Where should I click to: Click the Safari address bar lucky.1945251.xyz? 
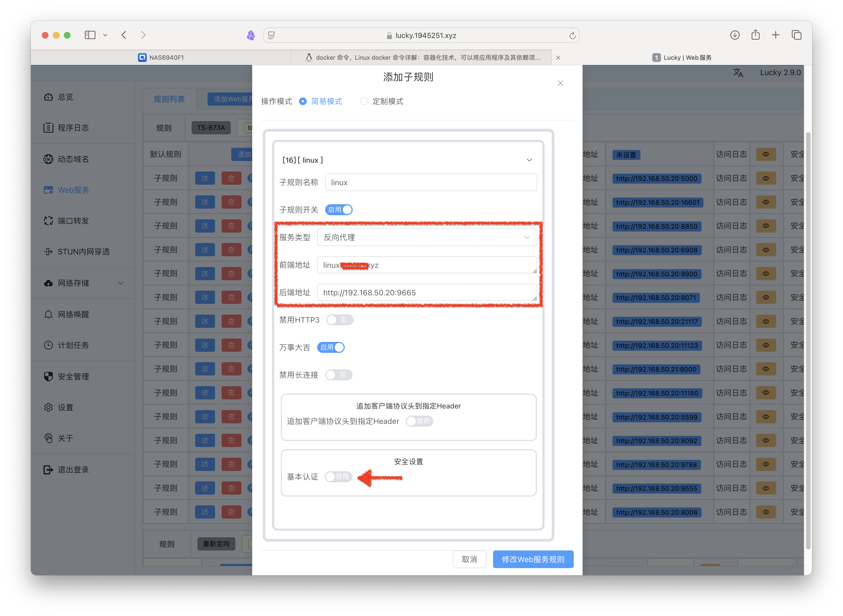coord(421,36)
